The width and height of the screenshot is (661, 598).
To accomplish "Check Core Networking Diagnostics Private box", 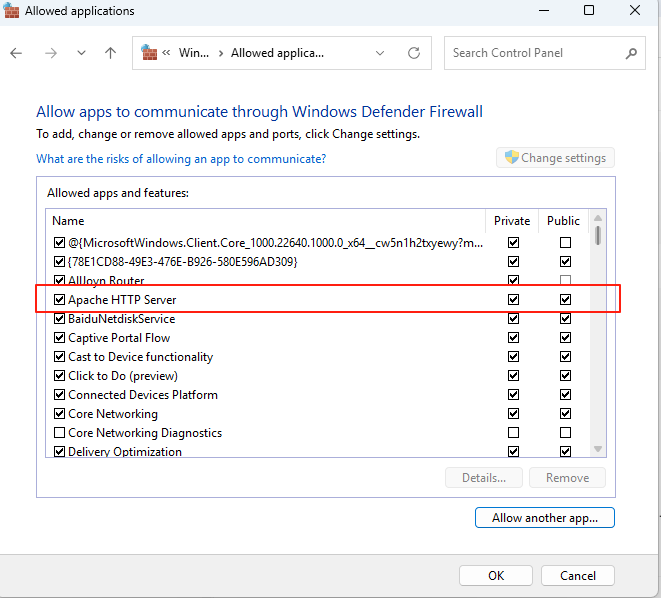I will (x=513, y=433).
